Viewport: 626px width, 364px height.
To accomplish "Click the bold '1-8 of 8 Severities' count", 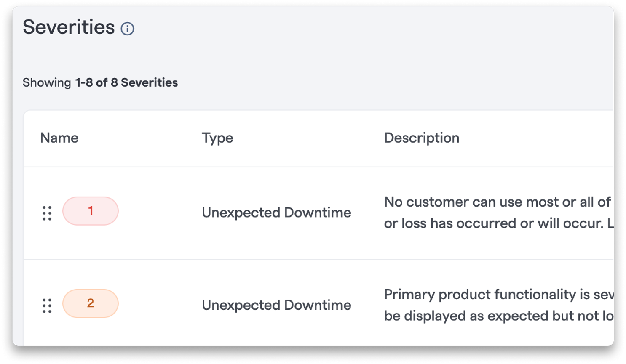I will pyautogui.click(x=127, y=82).
